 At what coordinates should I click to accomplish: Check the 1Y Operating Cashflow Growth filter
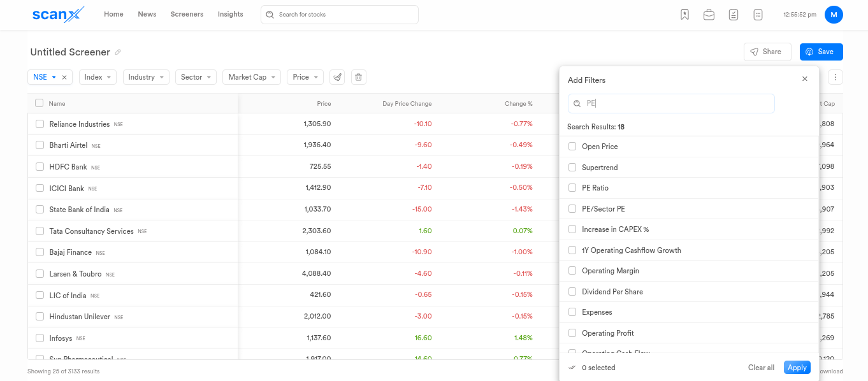572,250
